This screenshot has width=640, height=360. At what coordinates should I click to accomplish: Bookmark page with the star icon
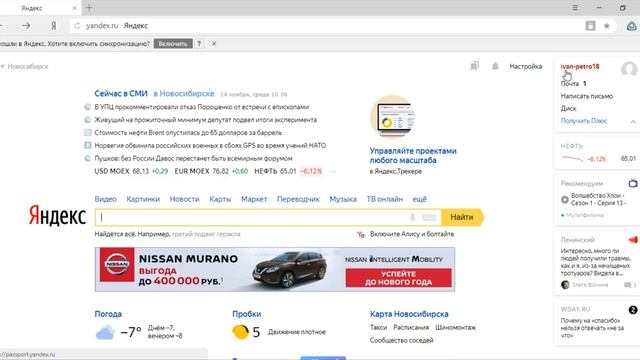point(607,26)
